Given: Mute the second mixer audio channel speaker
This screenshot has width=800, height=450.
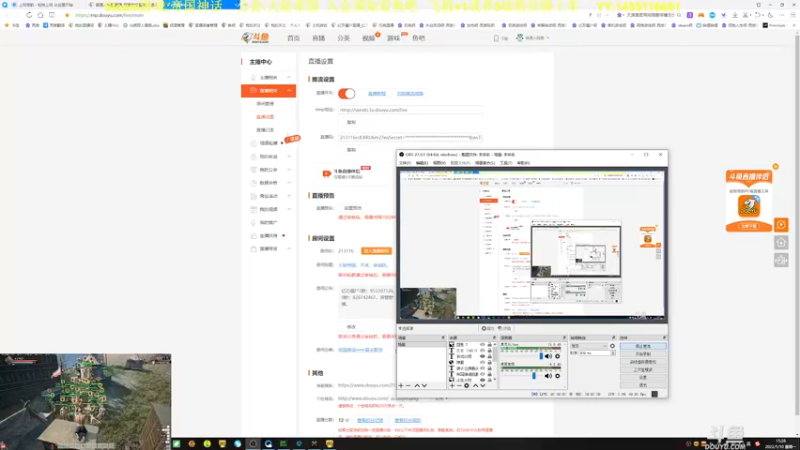Looking at the screenshot, I should tap(548, 376).
